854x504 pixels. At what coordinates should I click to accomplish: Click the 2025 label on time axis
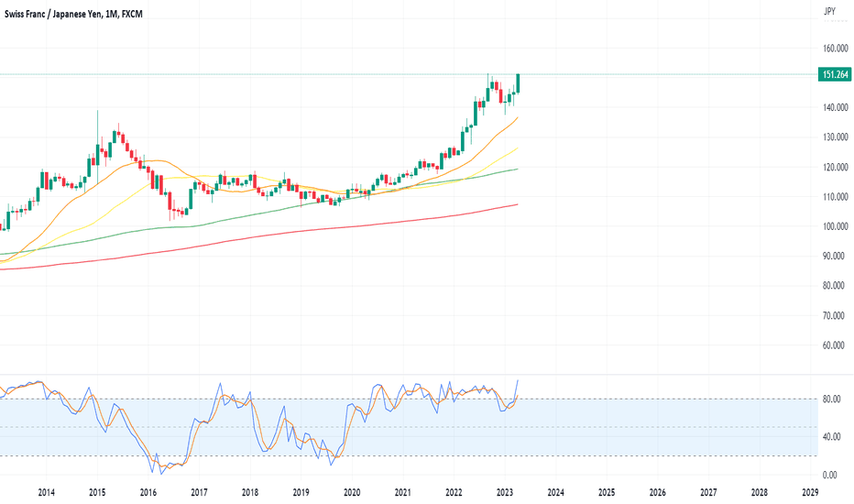pyautogui.click(x=607, y=493)
